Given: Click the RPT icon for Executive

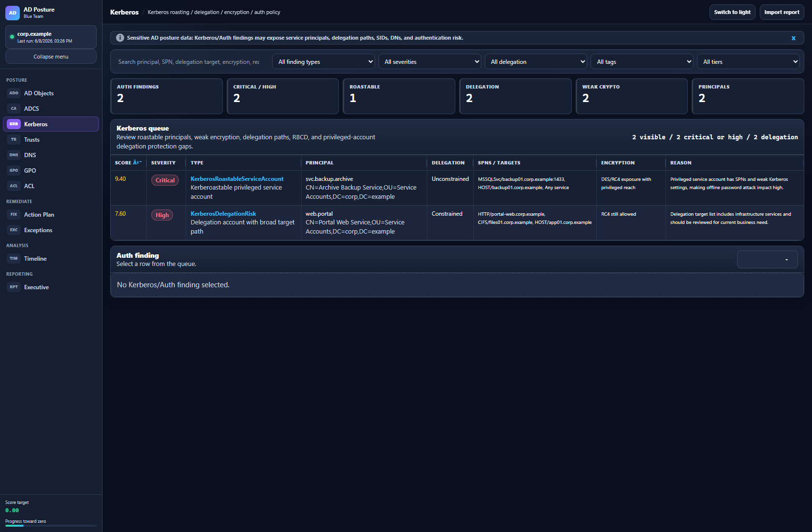Looking at the screenshot, I should 14,287.
